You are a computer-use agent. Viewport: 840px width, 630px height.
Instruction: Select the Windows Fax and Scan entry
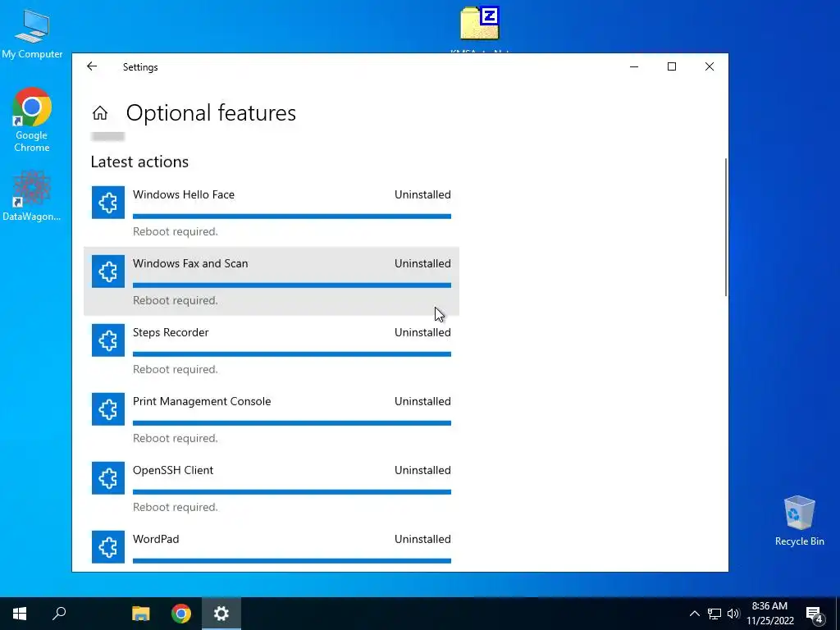point(271,281)
